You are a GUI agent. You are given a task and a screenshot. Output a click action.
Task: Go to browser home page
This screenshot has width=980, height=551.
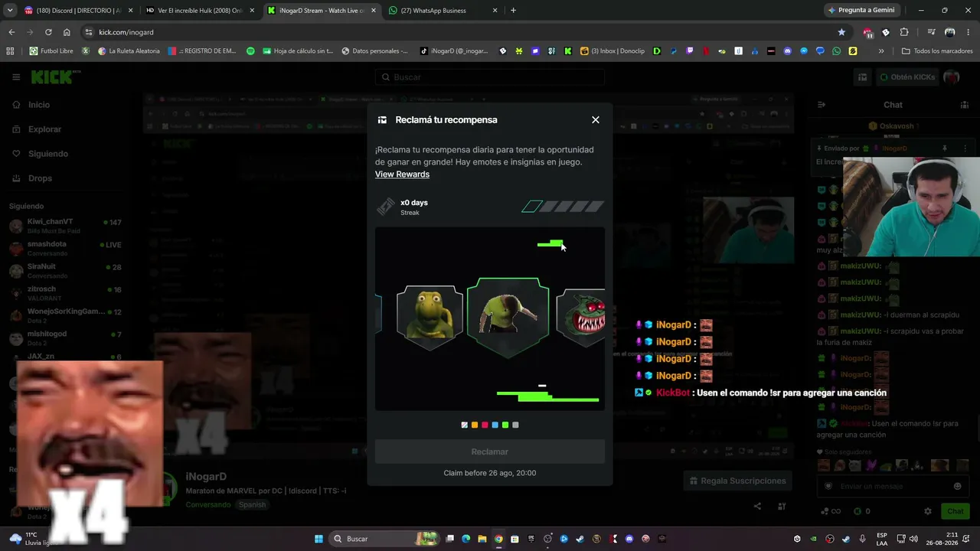(67, 32)
